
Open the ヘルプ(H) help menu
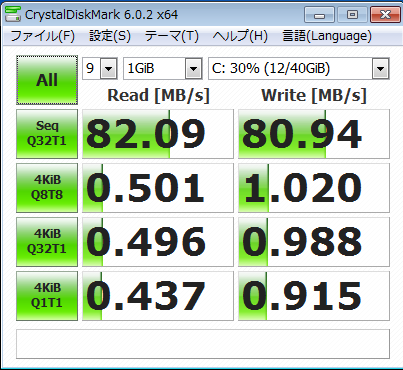pyautogui.click(x=240, y=36)
